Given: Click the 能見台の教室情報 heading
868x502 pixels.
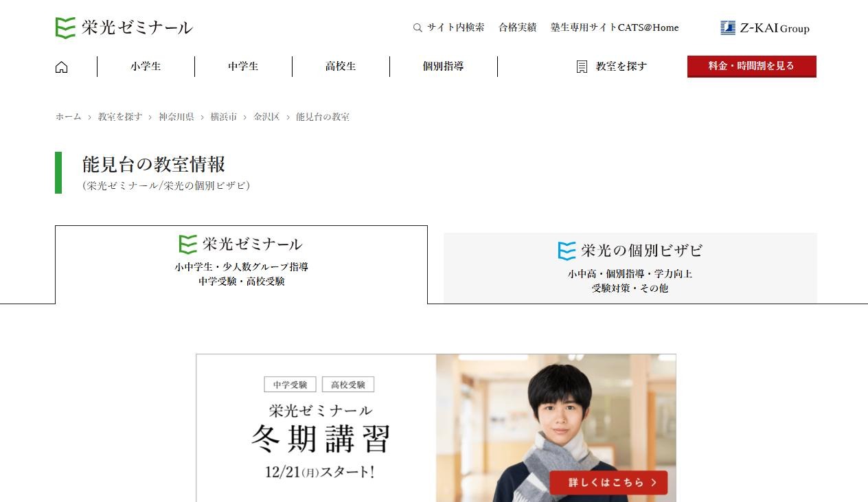Looking at the screenshot, I should 154,164.
